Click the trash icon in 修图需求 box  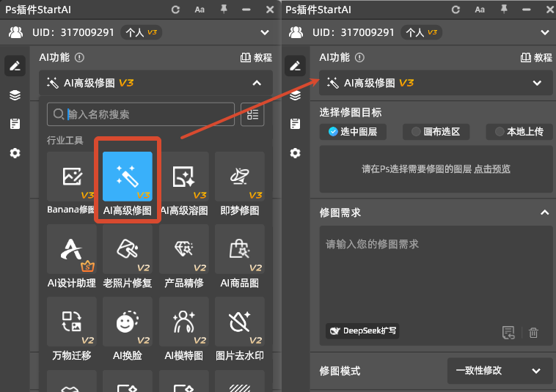pos(533,333)
